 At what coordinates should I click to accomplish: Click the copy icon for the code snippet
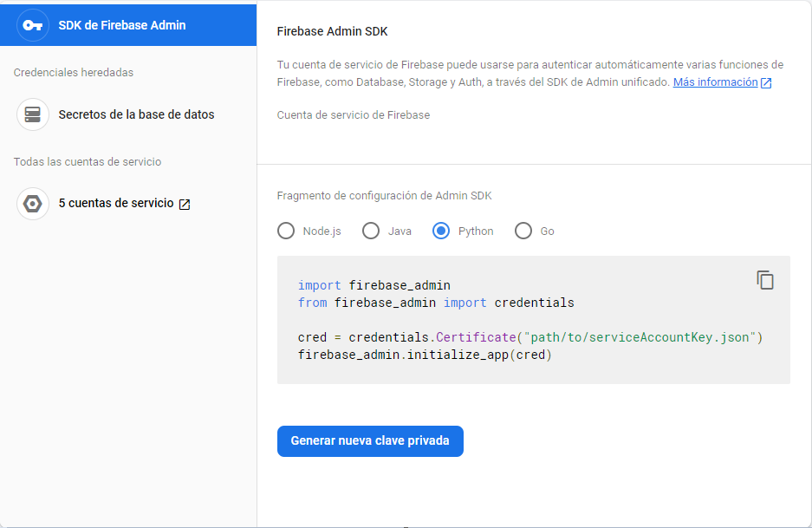tap(765, 280)
